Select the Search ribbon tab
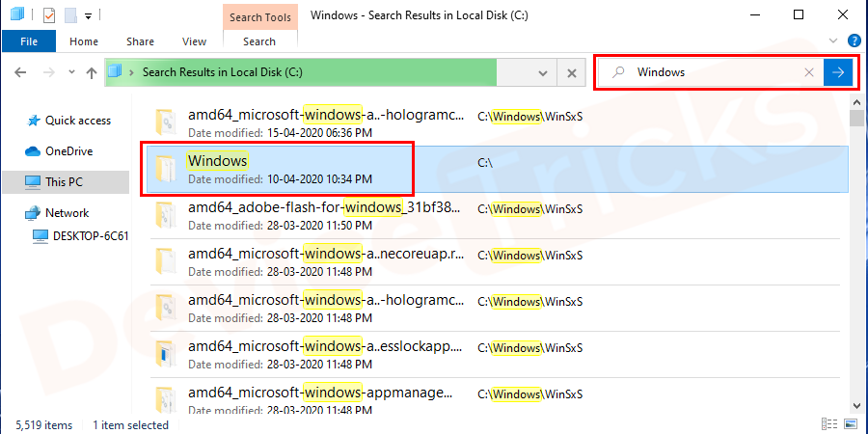The width and height of the screenshot is (868, 434). 259,41
